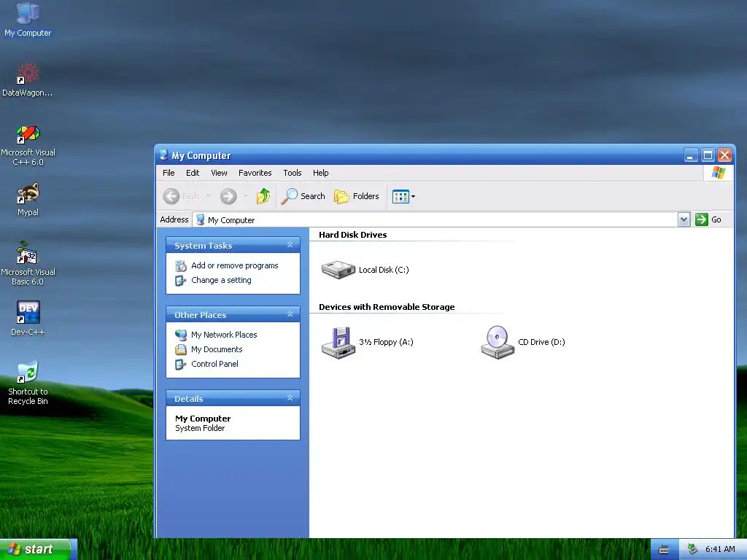Open the Views button menu
747x560 pixels.
(403, 196)
